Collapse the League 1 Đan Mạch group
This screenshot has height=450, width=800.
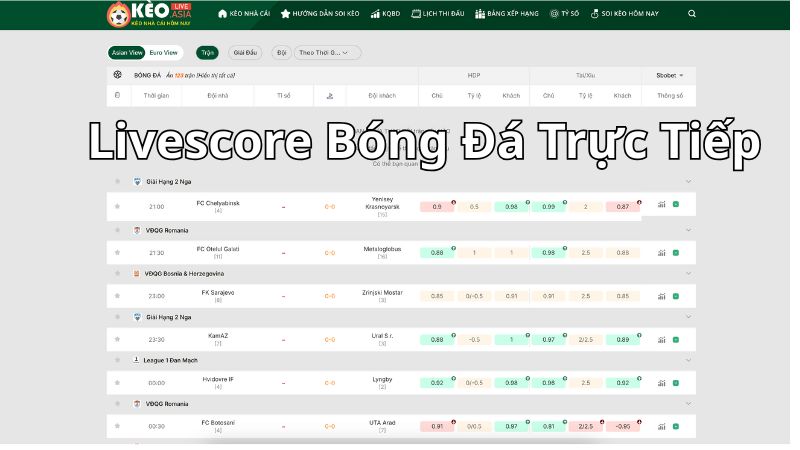coord(688,360)
